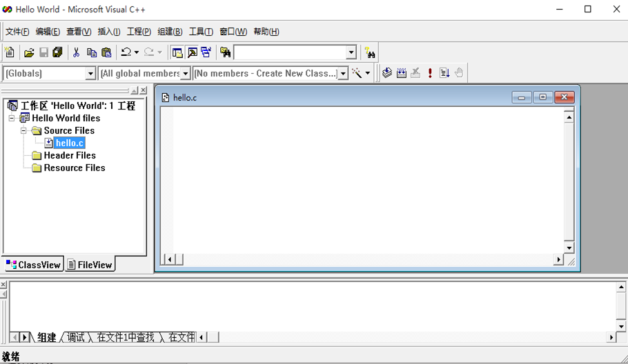Image resolution: width=628 pixels, height=364 pixels.
Task: Open a file with the Open icon
Action: coord(29,52)
